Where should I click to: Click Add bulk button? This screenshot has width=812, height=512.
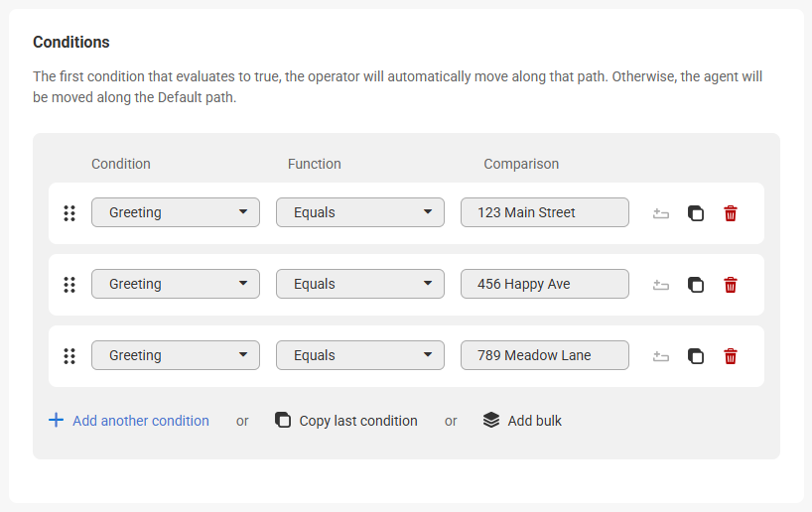point(522,421)
